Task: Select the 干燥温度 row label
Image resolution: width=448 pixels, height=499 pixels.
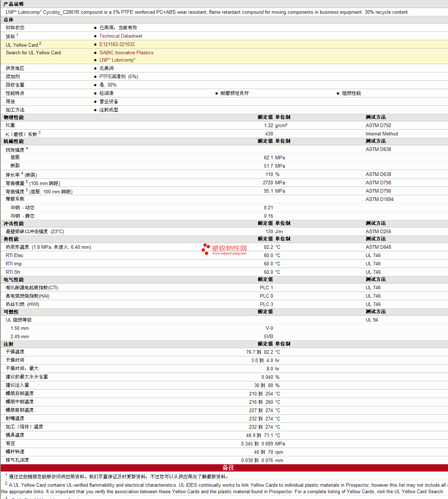Action: tap(15, 352)
